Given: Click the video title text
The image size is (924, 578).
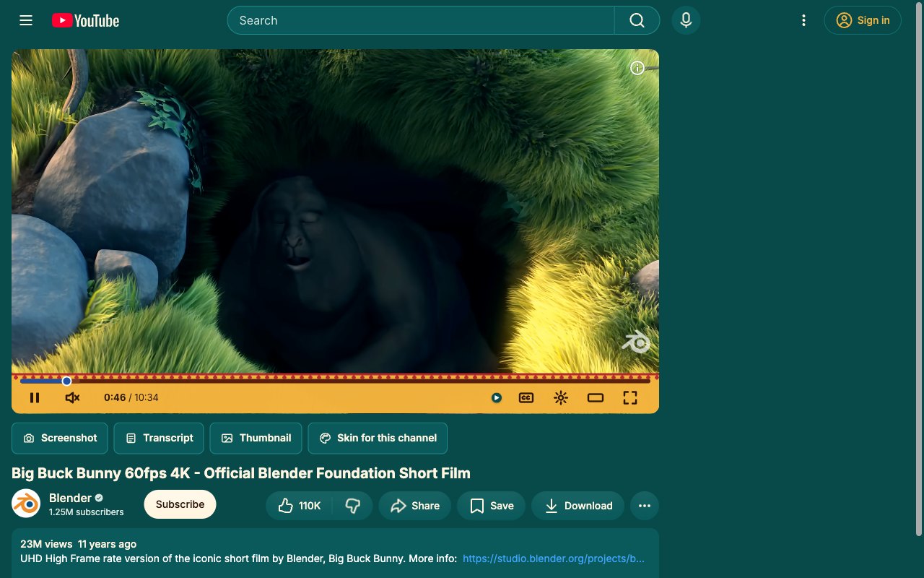Looking at the screenshot, I should click(x=241, y=473).
